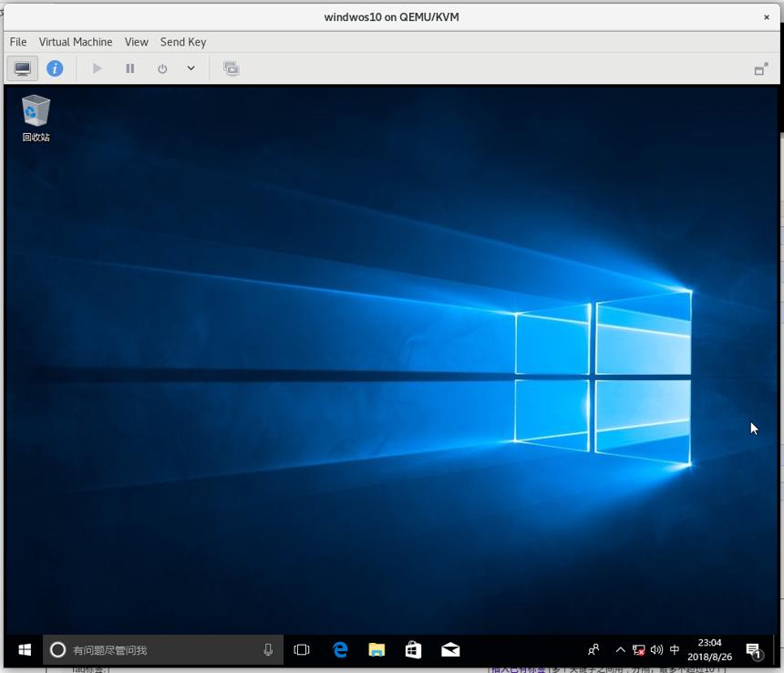Shut down the virtual machine
This screenshot has width=784, height=673.
(162, 68)
